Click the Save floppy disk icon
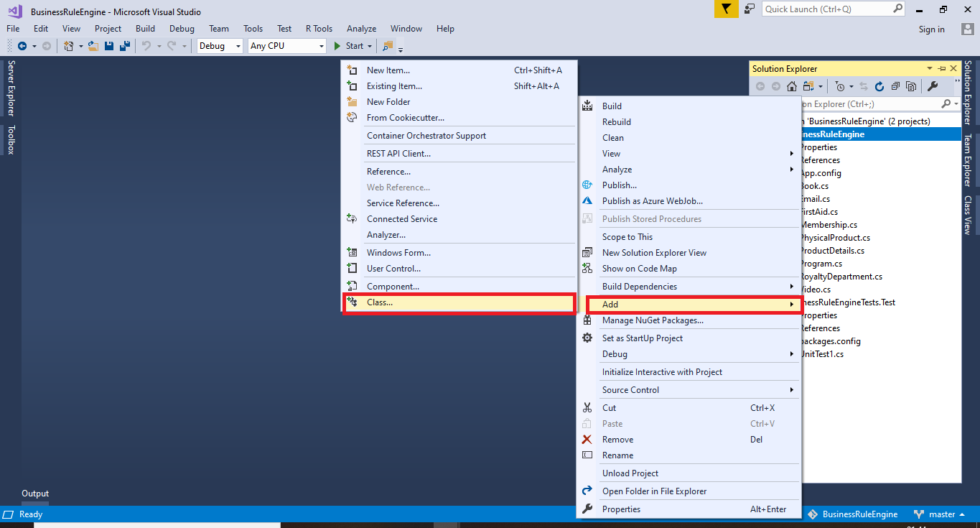This screenshot has height=528, width=980. pyautogui.click(x=109, y=46)
